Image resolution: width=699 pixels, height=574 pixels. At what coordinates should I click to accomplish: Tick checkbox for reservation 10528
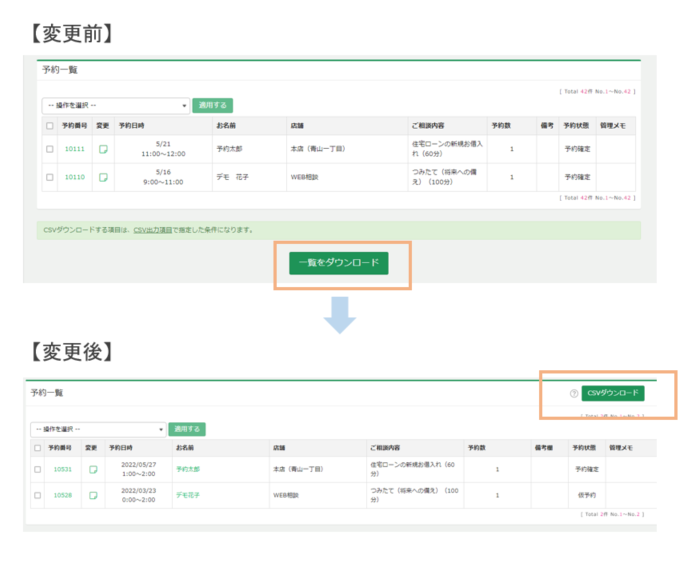coord(37,495)
